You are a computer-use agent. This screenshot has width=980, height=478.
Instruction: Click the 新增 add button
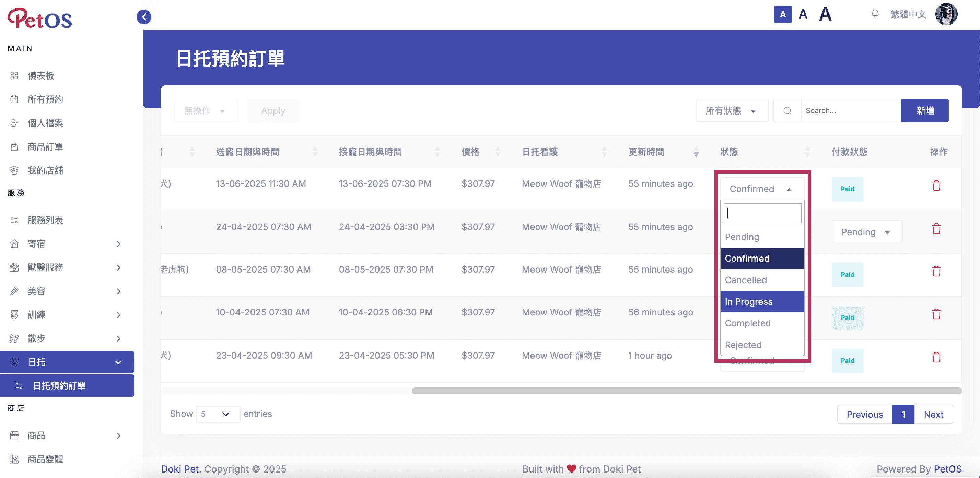click(924, 111)
